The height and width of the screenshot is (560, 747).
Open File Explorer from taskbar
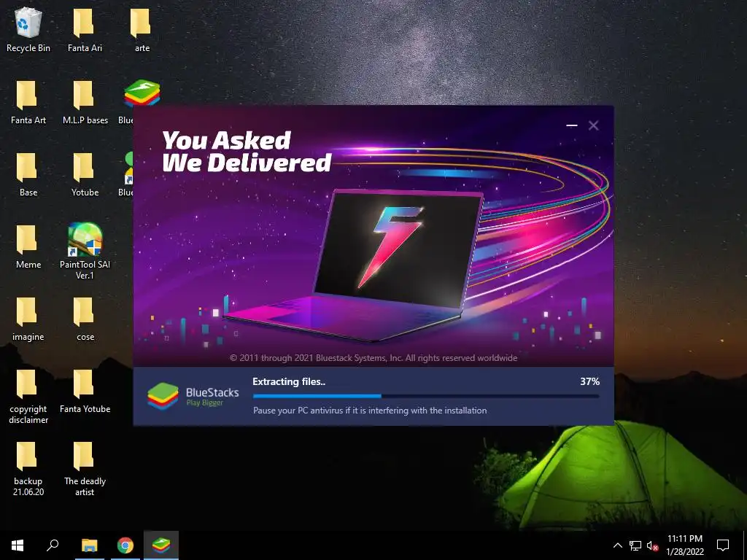(x=89, y=545)
